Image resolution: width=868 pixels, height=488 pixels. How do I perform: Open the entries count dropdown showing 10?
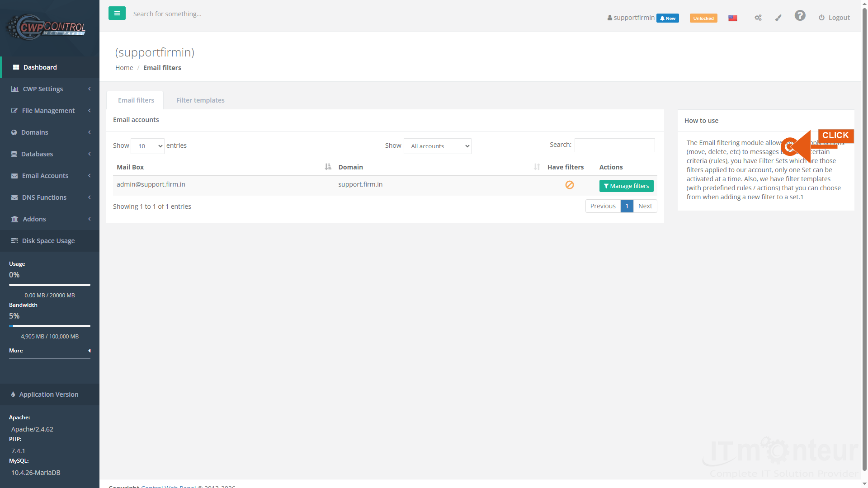click(x=147, y=146)
